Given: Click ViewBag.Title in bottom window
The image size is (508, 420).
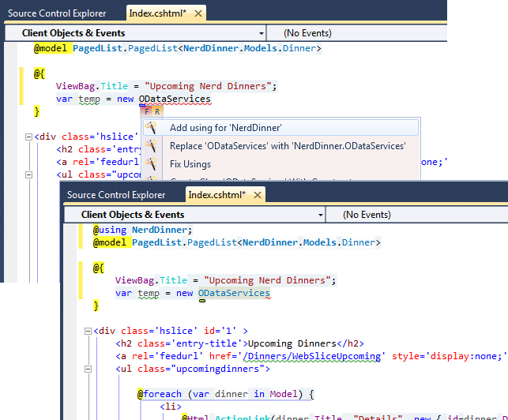Looking at the screenshot, I should [x=151, y=280].
